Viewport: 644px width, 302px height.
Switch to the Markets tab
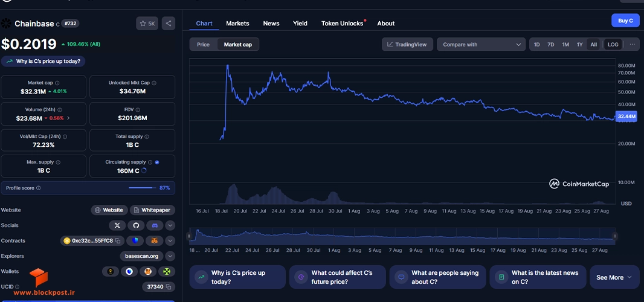237,24
